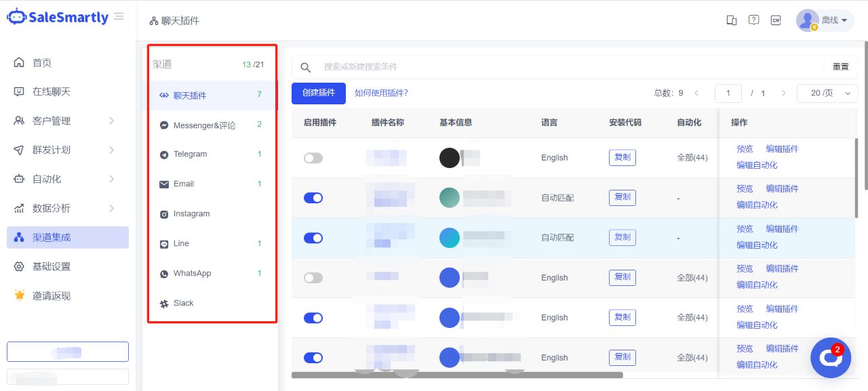Image resolution: width=868 pixels, height=391 pixels.
Task: Open the 首页 home icon
Action: 19,62
